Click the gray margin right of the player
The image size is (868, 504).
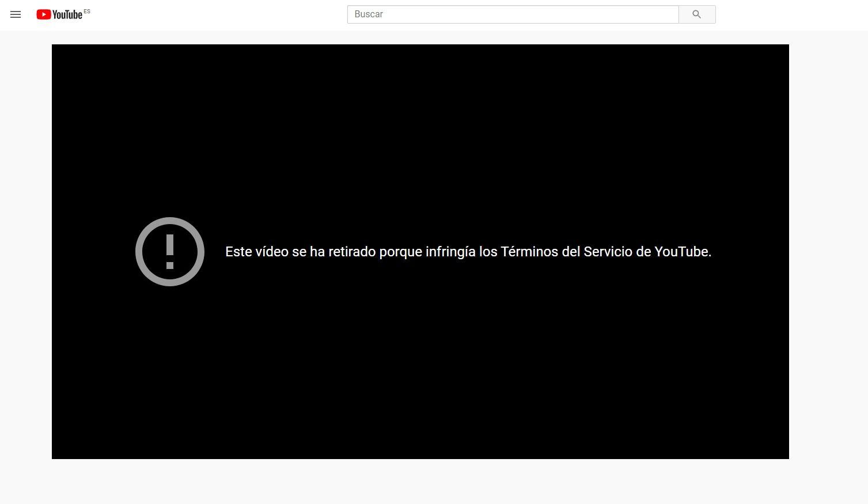pyautogui.click(x=828, y=252)
